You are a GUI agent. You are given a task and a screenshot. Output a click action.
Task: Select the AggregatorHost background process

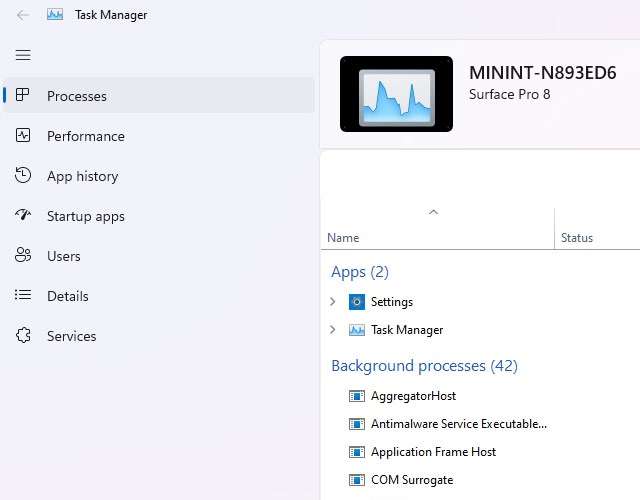pos(413,396)
